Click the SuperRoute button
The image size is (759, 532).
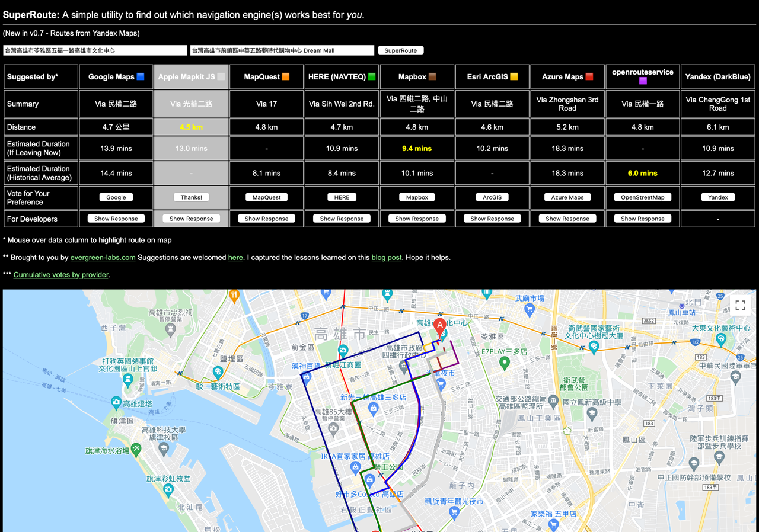pos(401,50)
